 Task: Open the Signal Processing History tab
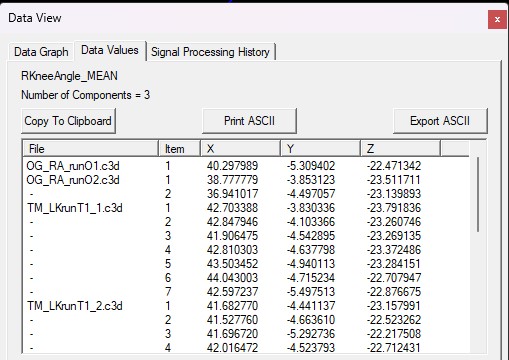210,52
